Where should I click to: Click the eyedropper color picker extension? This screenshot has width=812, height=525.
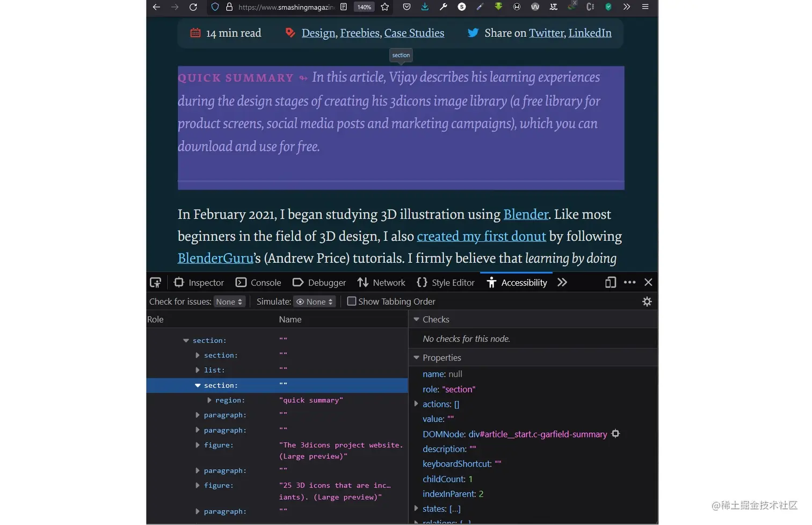point(480,7)
